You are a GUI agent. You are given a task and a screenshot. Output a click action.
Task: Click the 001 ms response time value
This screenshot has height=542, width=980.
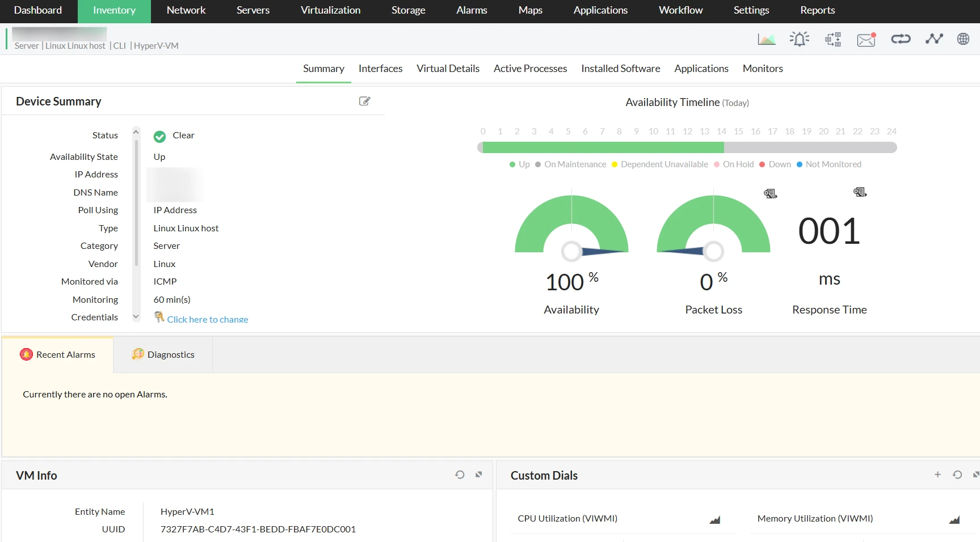coord(829,232)
